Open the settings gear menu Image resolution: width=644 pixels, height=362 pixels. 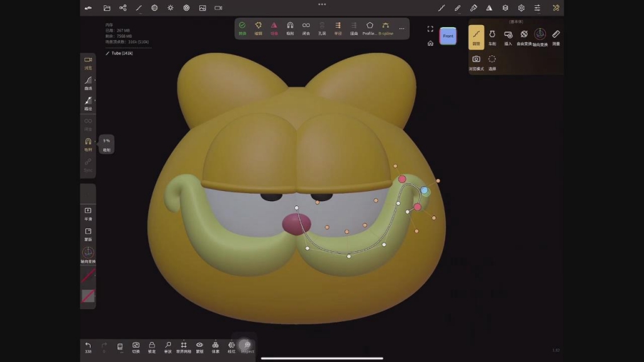click(x=521, y=8)
